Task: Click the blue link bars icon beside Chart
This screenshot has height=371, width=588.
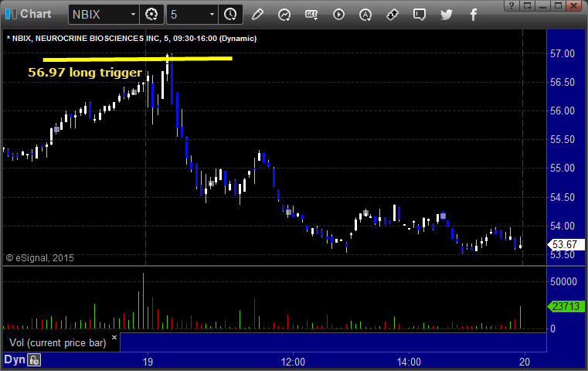Action: tap(11, 14)
